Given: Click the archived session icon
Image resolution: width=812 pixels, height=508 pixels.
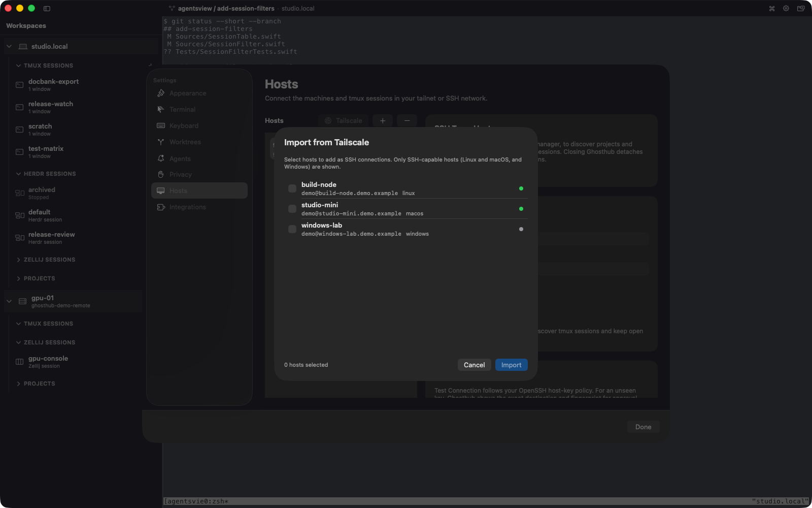Looking at the screenshot, I should click(x=20, y=193).
